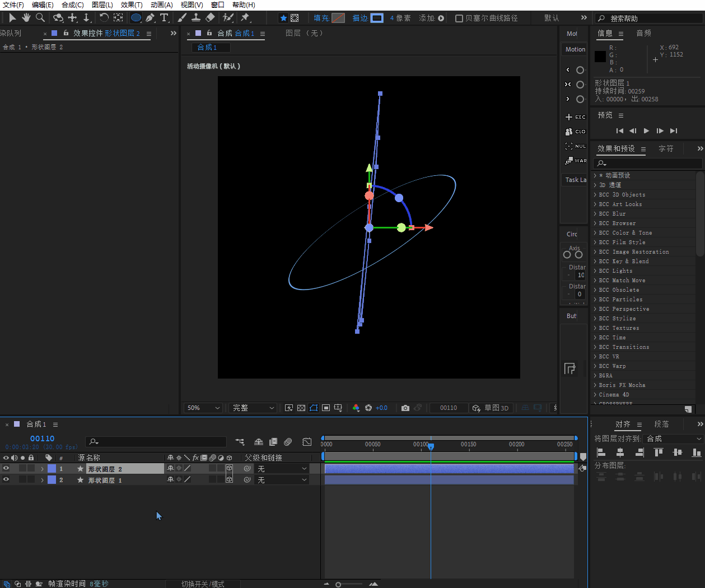Click the 描边 stroke color swatch
Screen dimensions: 705x588
point(377,18)
